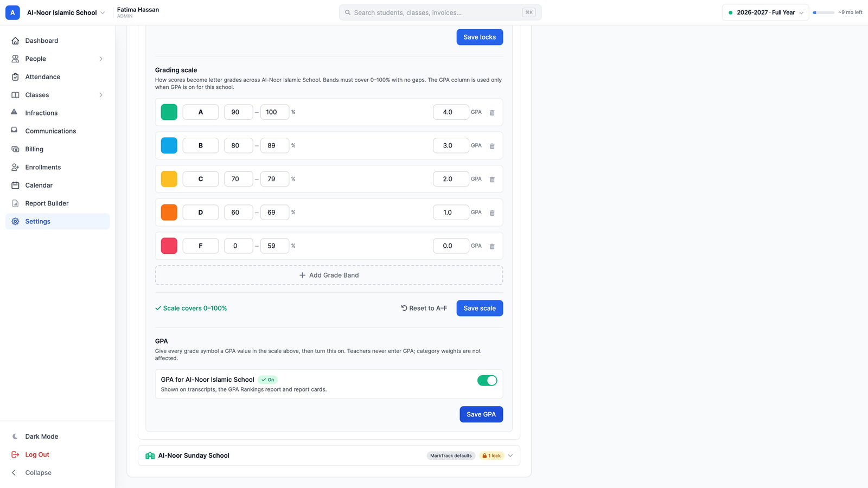Click the 1 lock badge

pyautogui.click(x=492, y=455)
